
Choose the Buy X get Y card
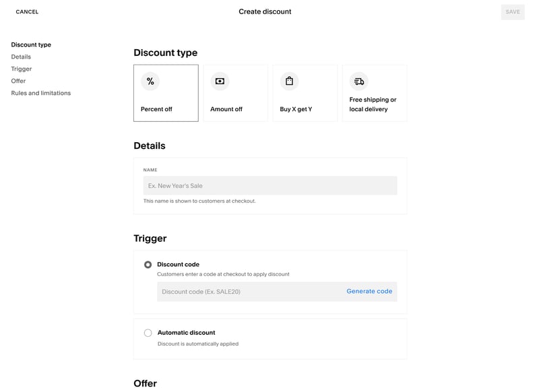(x=305, y=93)
